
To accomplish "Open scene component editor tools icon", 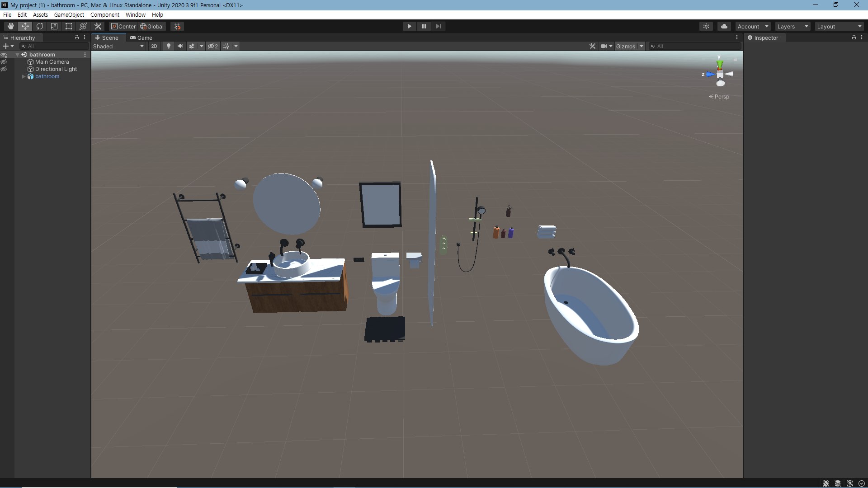I will pos(593,46).
